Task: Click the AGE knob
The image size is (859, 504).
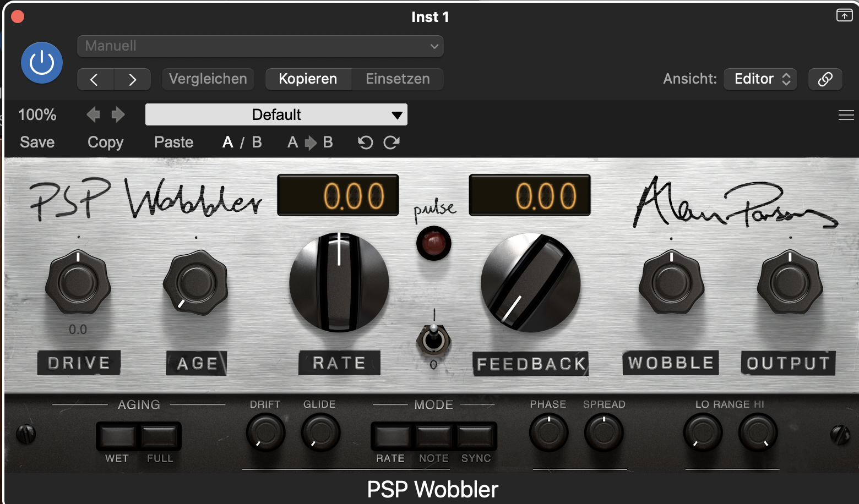Action: (195, 283)
